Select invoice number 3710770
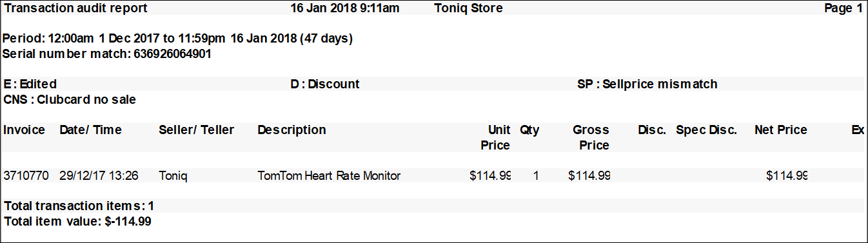 pyautogui.click(x=25, y=175)
